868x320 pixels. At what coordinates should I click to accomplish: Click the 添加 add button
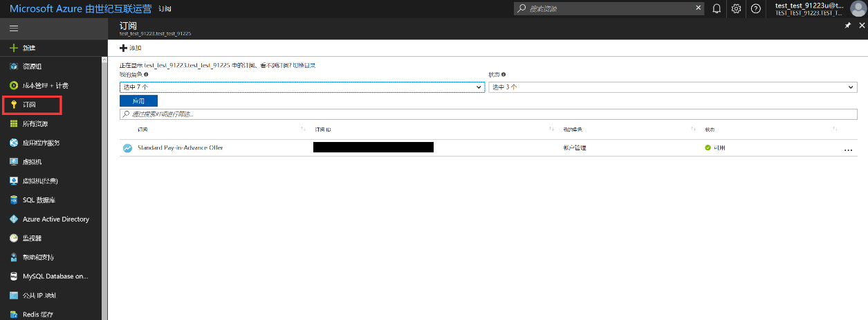click(131, 48)
